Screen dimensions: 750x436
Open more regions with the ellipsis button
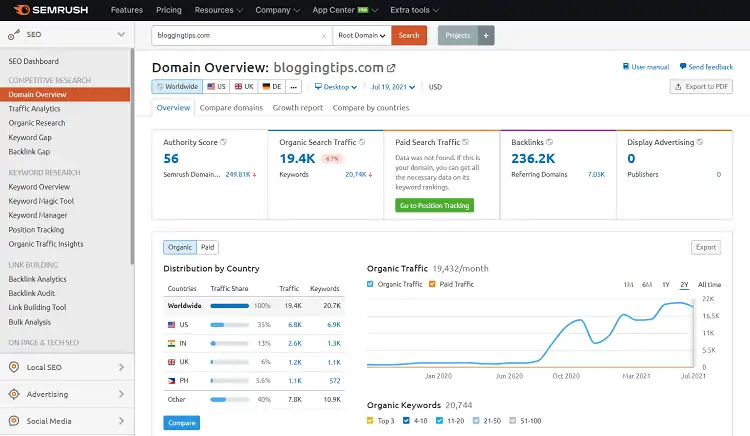coord(294,87)
